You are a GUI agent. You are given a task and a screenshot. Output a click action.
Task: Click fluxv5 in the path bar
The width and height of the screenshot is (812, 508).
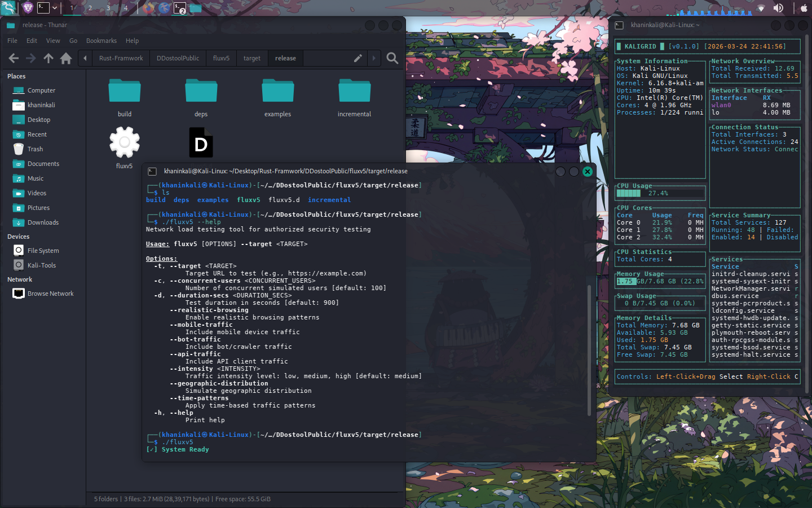coord(221,58)
